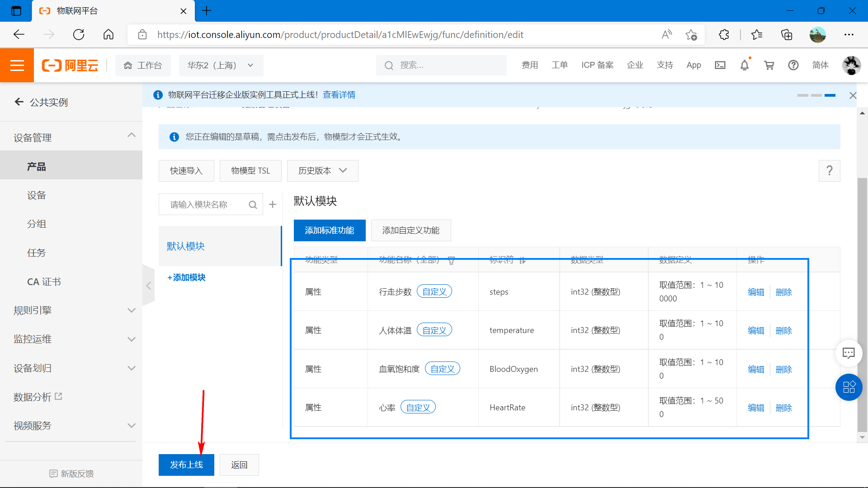Open 数据分析 external link
The image size is (868, 488).
(x=38, y=397)
